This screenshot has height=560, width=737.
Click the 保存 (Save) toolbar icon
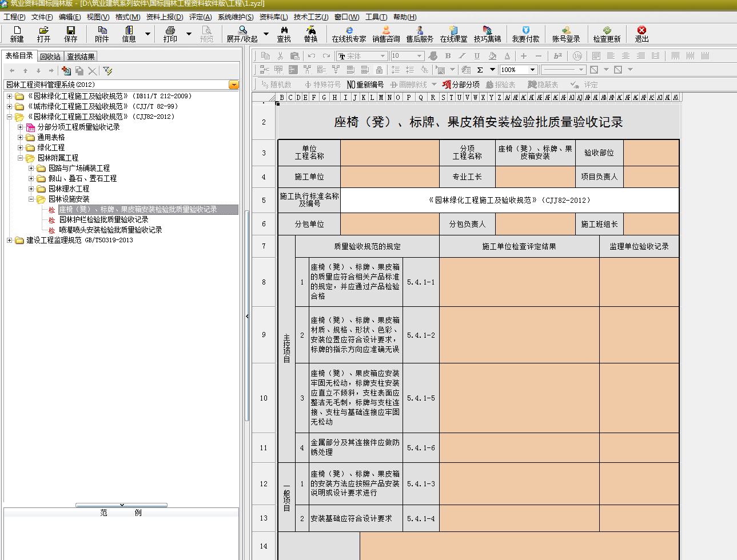point(71,34)
